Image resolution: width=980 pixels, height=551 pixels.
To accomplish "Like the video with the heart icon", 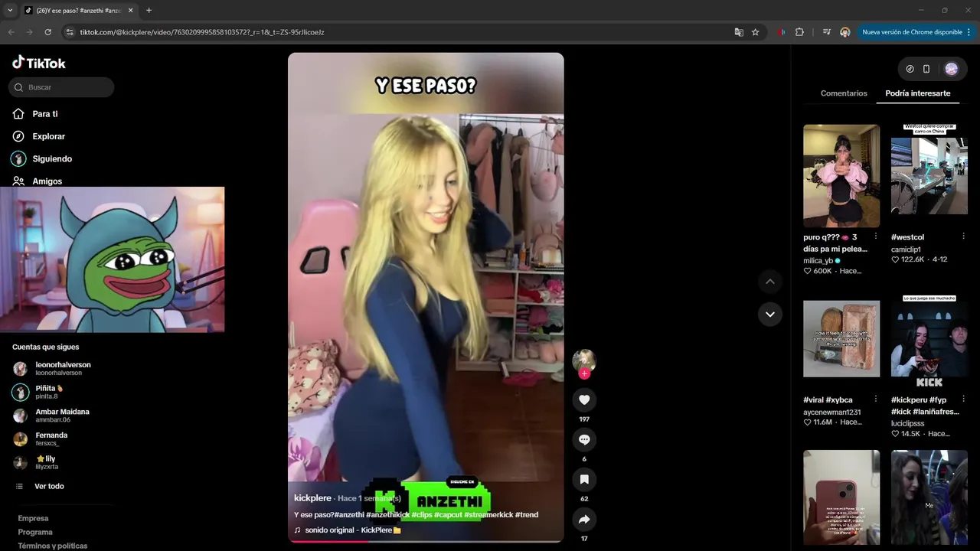I will (584, 399).
